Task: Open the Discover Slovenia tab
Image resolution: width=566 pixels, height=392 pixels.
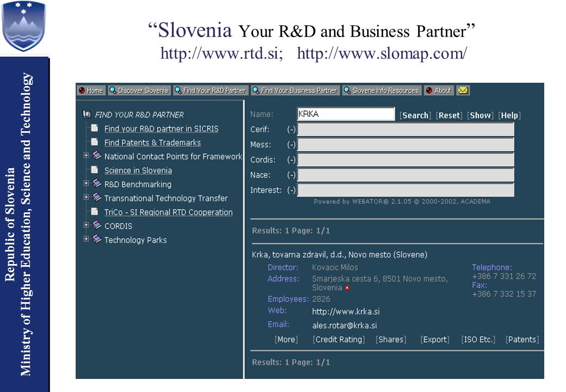Action: point(139,90)
